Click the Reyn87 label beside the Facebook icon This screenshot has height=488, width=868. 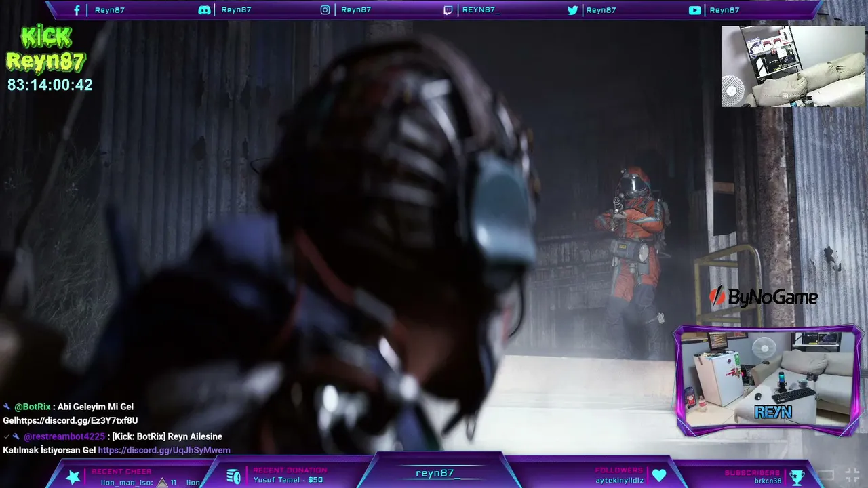pyautogui.click(x=110, y=10)
